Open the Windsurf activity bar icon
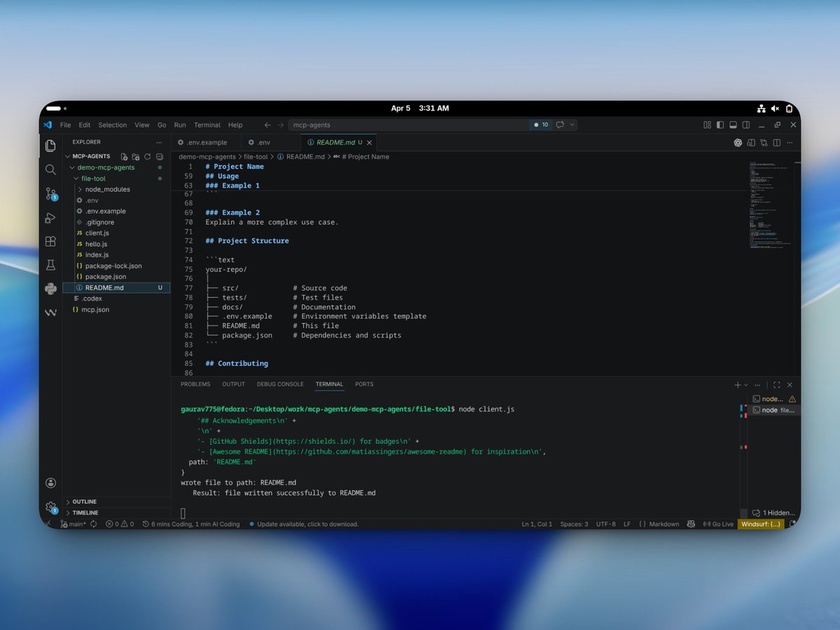Viewport: 840px width, 630px height. [50, 312]
